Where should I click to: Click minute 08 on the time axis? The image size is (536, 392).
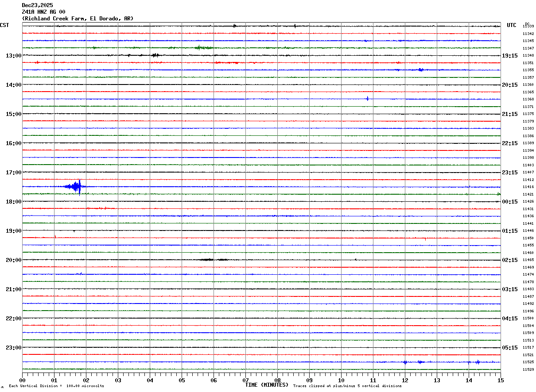click(x=278, y=380)
